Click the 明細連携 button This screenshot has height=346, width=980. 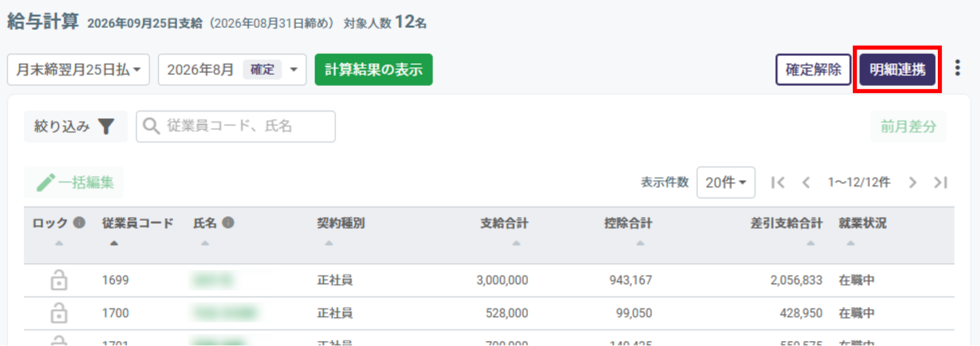[897, 69]
